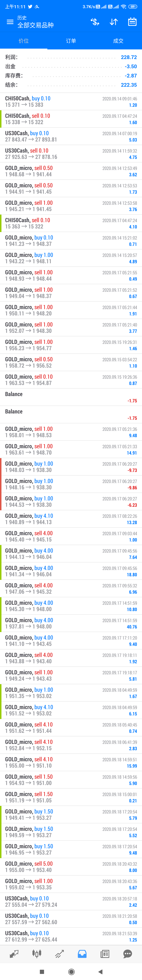Tap the Android home button

71,971
